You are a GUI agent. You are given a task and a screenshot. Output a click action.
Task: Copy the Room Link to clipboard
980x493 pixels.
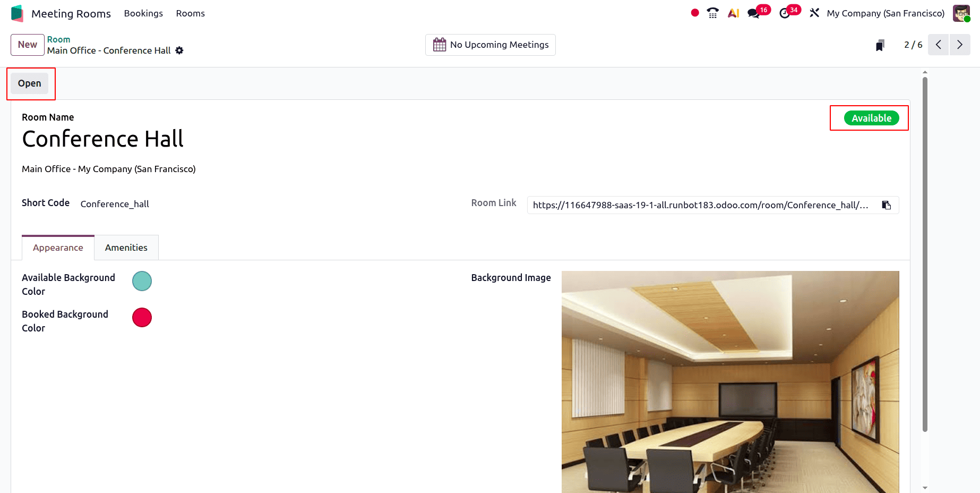pyautogui.click(x=887, y=205)
